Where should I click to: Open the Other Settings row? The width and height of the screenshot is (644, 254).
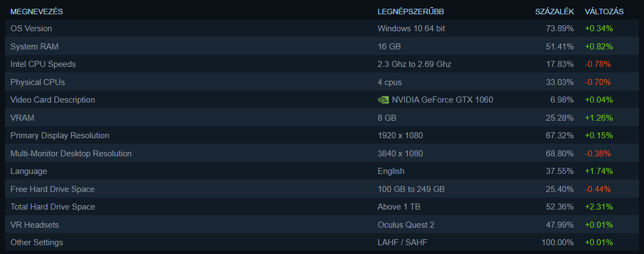pyautogui.click(x=37, y=242)
